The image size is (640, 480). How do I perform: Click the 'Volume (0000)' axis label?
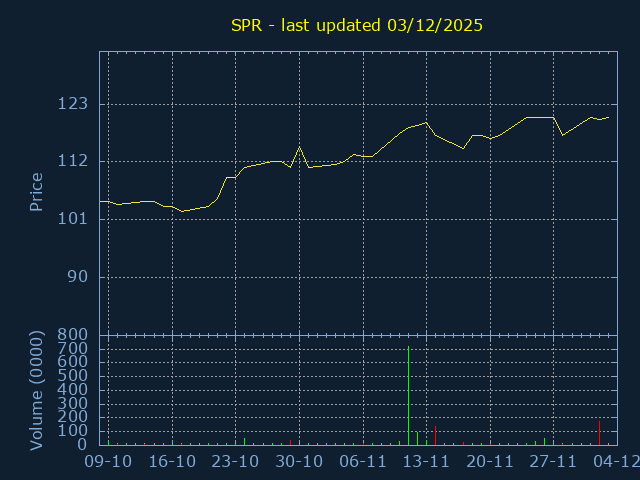coord(36,391)
